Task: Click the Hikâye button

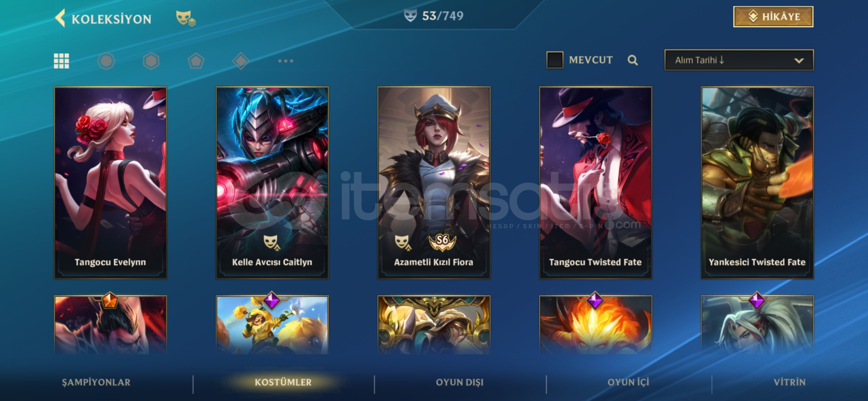Action: [x=773, y=17]
